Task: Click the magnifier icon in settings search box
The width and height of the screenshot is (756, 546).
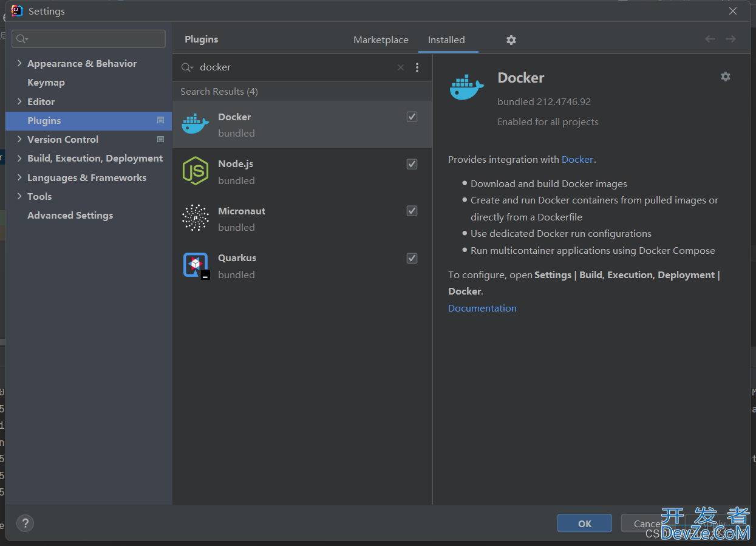Action: (22, 39)
